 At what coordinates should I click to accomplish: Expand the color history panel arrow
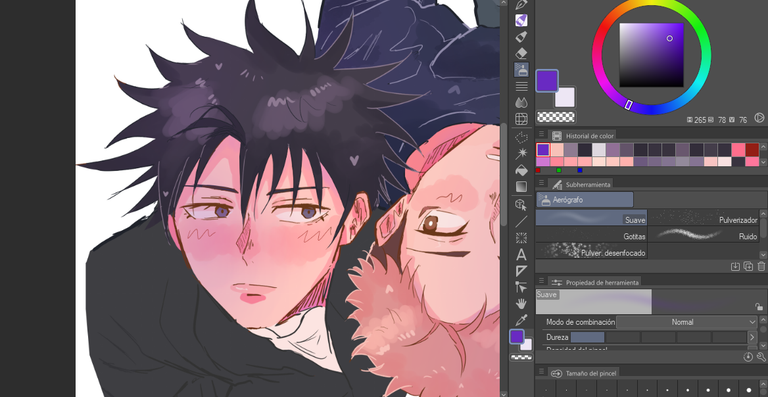763,161
